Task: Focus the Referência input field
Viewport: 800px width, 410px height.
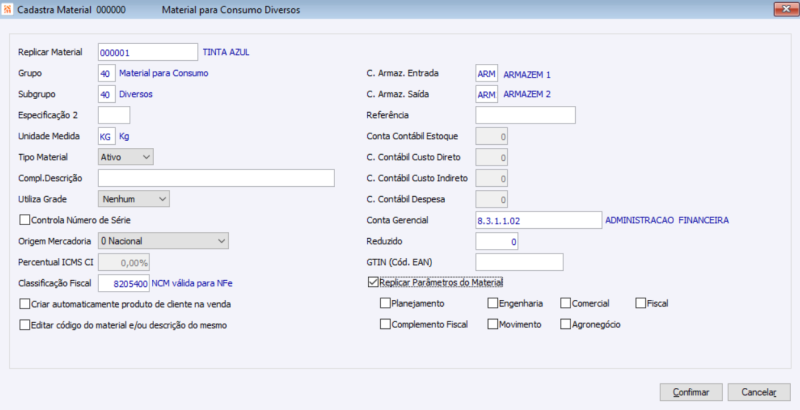Action: [526, 115]
